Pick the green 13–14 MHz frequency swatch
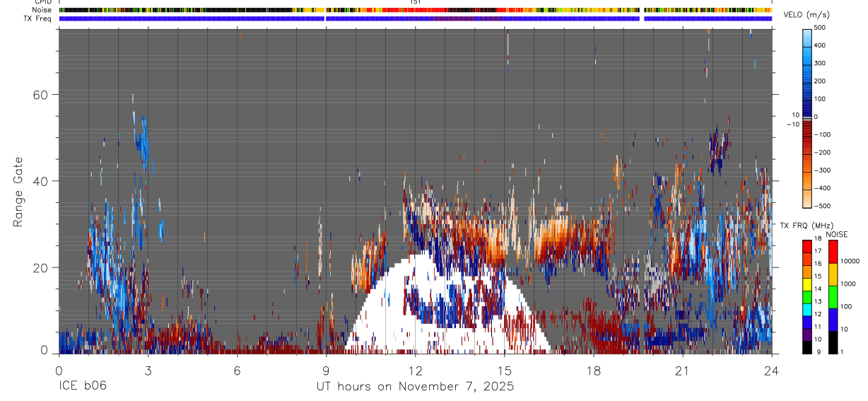The width and height of the screenshot is (868, 401). coord(807,297)
